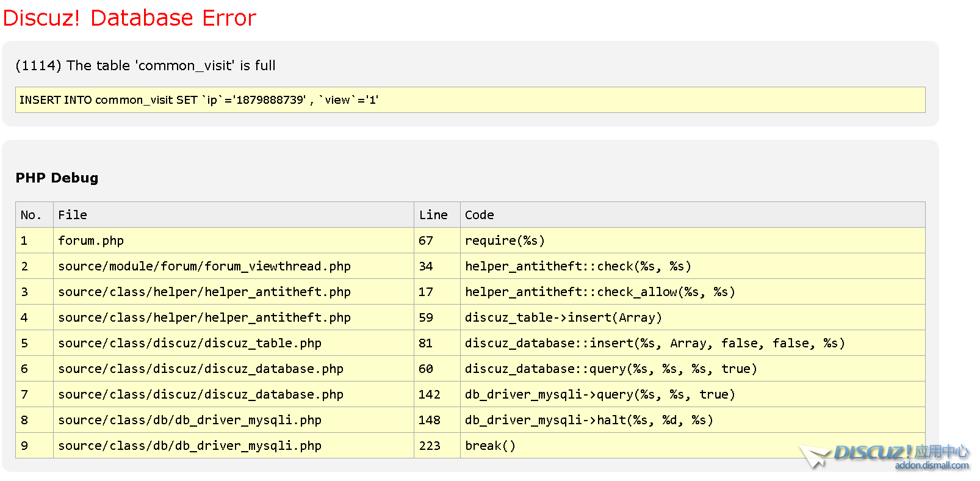Click the Code column header
The image size is (980, 481).
(x=480, y=215)
